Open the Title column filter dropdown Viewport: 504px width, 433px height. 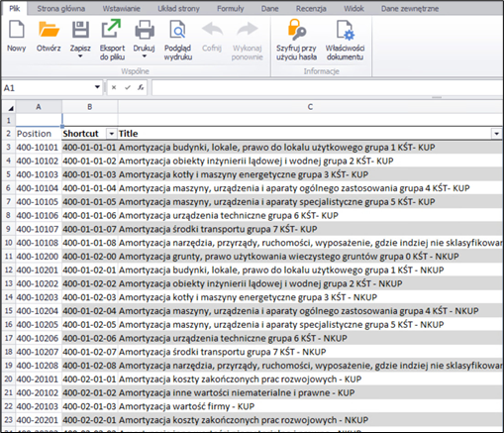coord(497,134)
